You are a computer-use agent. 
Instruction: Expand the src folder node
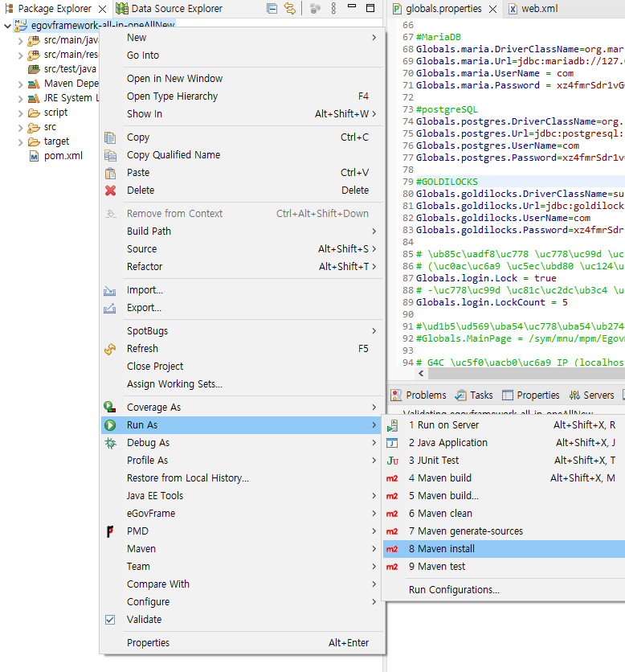click(x=20, y=128)
